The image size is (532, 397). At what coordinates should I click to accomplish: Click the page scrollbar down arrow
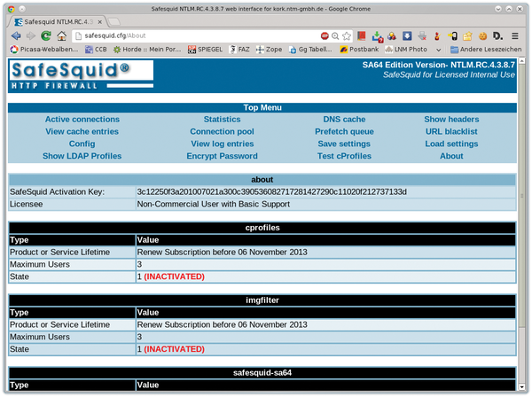(522, 387)
